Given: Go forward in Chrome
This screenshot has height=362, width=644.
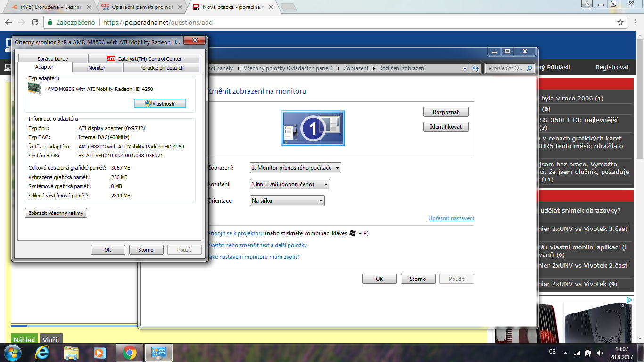Looking at the screenshot, I should pyautogui.click(x=22, y=22).
